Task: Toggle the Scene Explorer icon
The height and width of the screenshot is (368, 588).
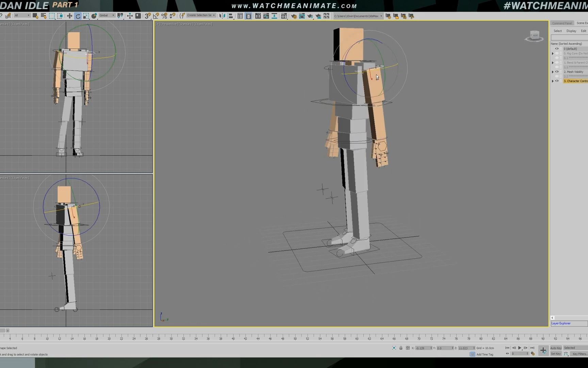Action: (x=240, y=16)
